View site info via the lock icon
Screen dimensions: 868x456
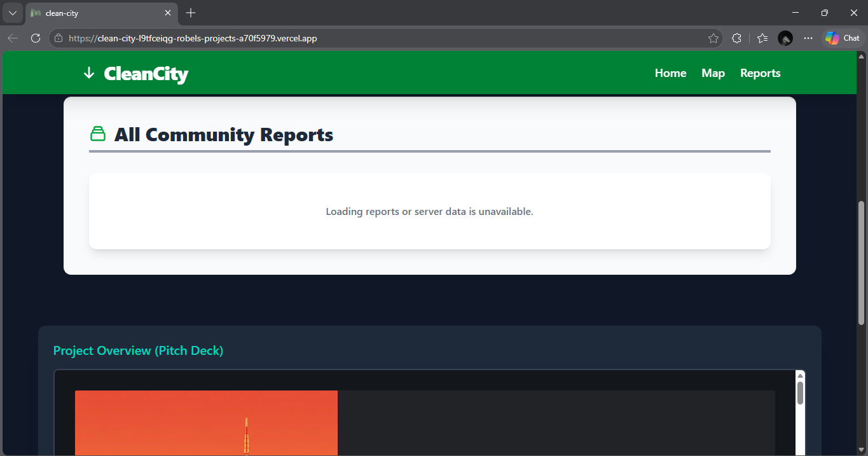(x=59, y=38)
